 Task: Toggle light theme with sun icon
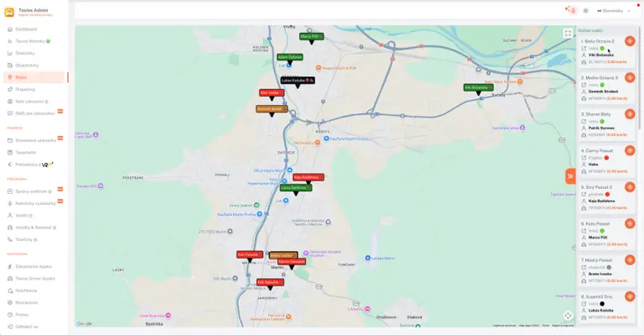(x=585, y=11)
